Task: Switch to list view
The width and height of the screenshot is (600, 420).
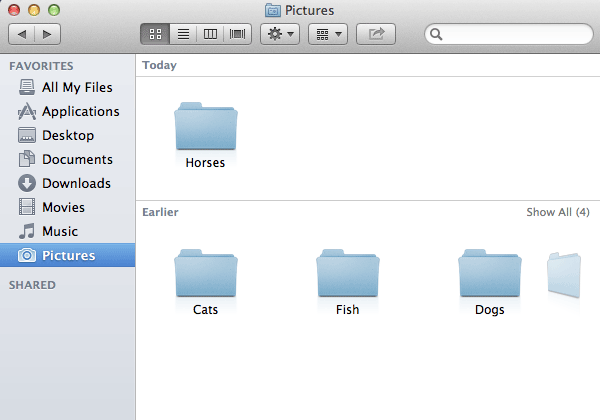Action: point(183,34)
